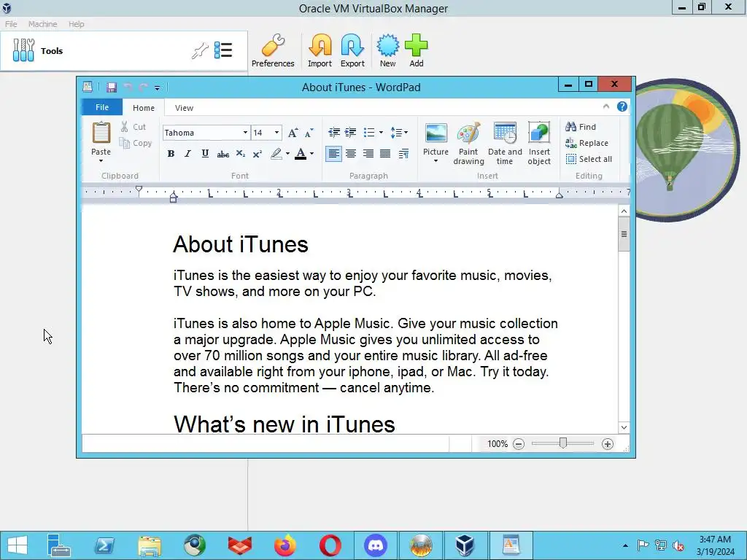Image resolution: width=747 pixels, height=560 pixels.
Task: Click Import in VirtualBox toolbar
Action: [320, 50]
